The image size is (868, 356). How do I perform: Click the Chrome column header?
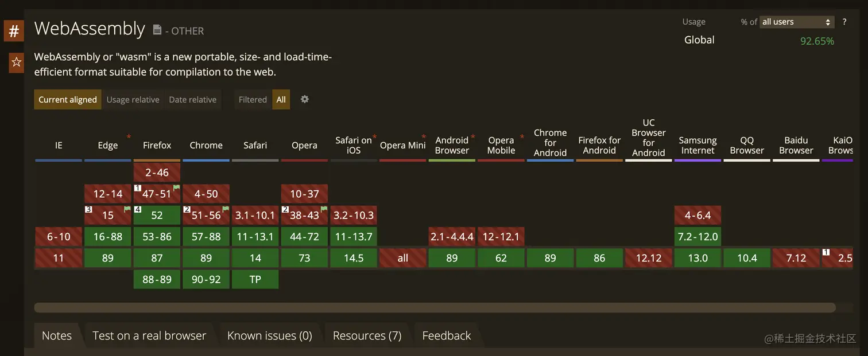pyautogui.click(x=206, y=146)
